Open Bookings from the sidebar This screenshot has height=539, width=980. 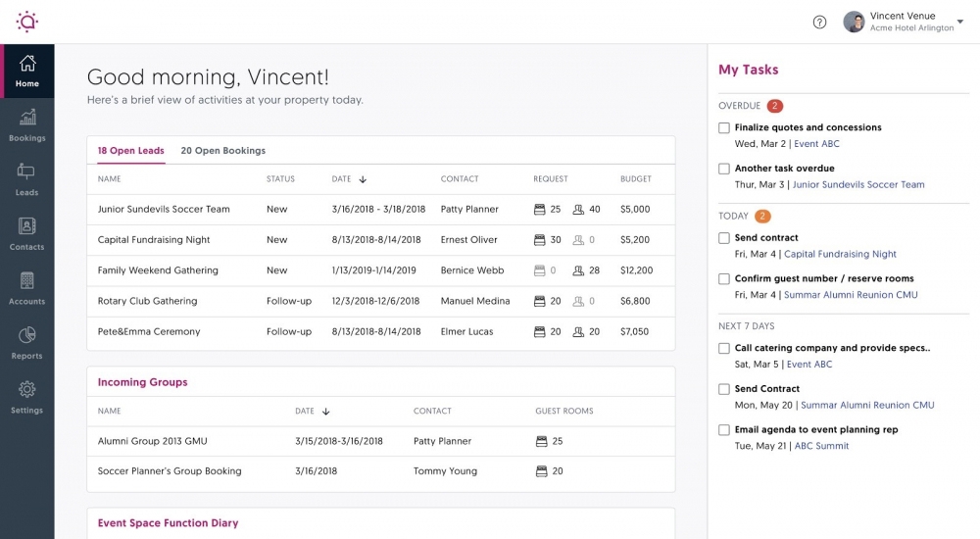[26, 125]
